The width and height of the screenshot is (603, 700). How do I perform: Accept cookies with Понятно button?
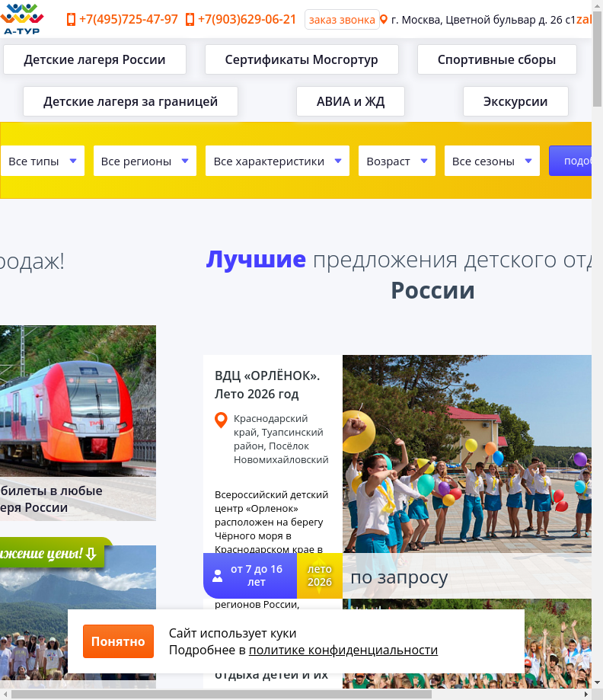(x=118, y=641)
